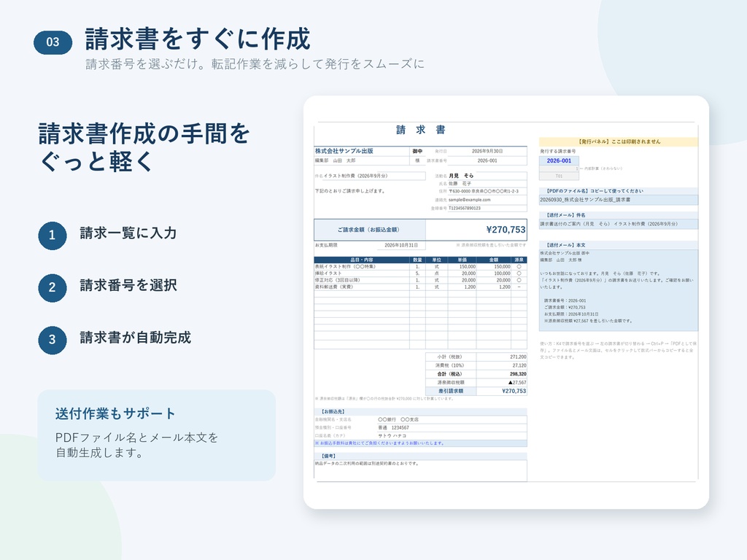The image size is (747, 560).
Task: Click the 品目・内容 column header
Action: 362,260
